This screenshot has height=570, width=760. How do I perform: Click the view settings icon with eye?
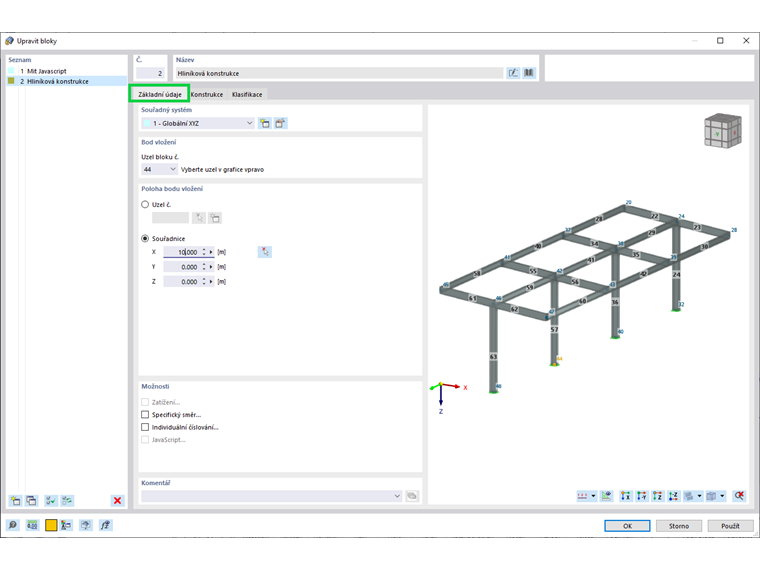click(606, 496)
